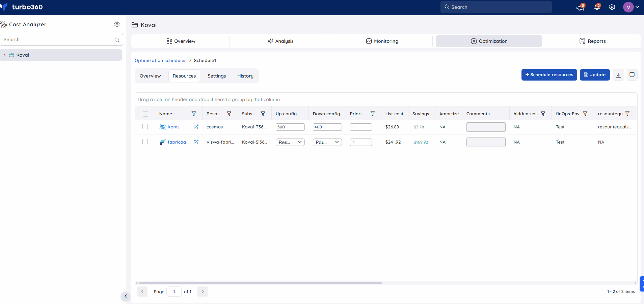
Task: Click the Update button
Action: tap(595, 75)
